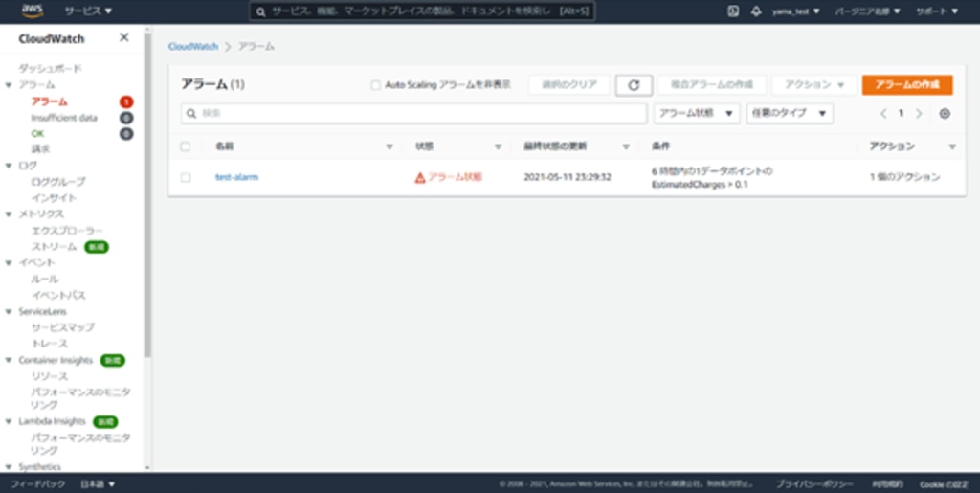Click the top AWS services search box
This screenshot has width=980, height=493.
click(x=422, y=11)
